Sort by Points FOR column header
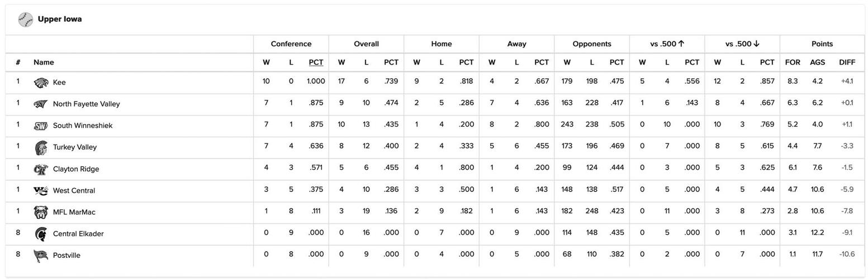This screenshot has height=279, width=868. coord(793,62)
